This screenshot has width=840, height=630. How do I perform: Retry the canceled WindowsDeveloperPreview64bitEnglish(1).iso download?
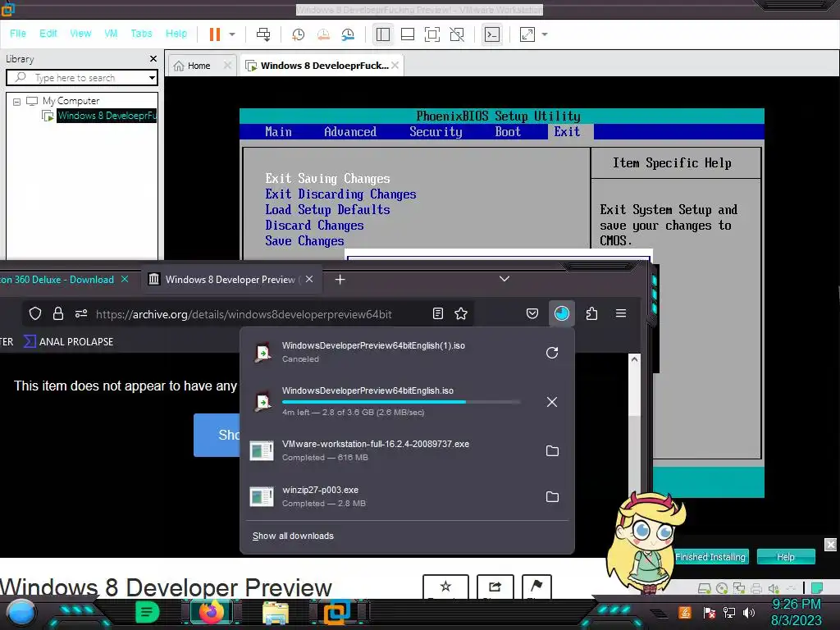pyautogui.click(x=552, y=353)
